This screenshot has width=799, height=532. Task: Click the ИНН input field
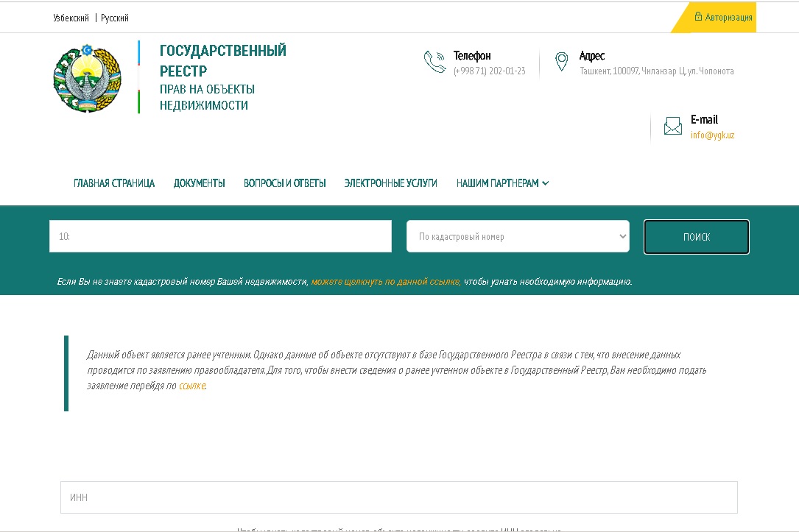[x=398, y=497]
